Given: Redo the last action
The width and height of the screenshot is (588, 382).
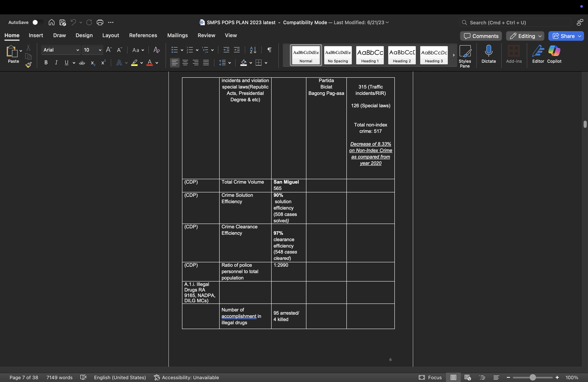Looking at the screenshot, I should point(89,22).
